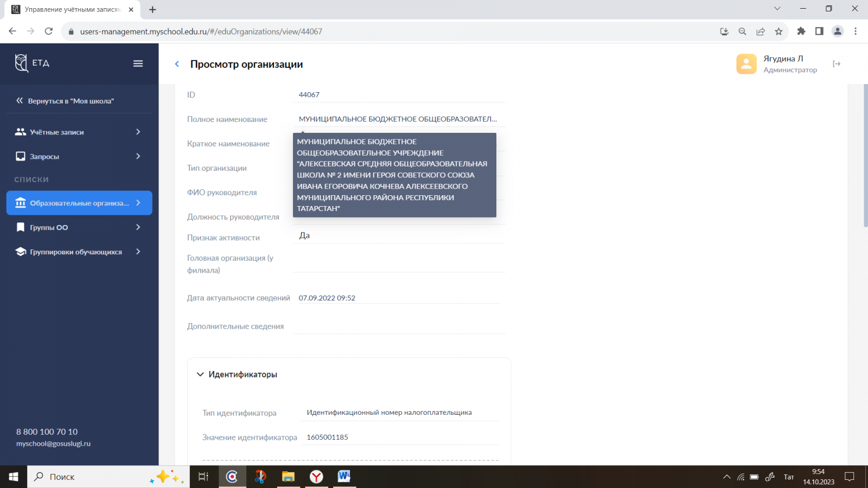The width and height of the screenshot is (868, 488).
Task: Click the user avatar icon in header
Action: (746, 64)
